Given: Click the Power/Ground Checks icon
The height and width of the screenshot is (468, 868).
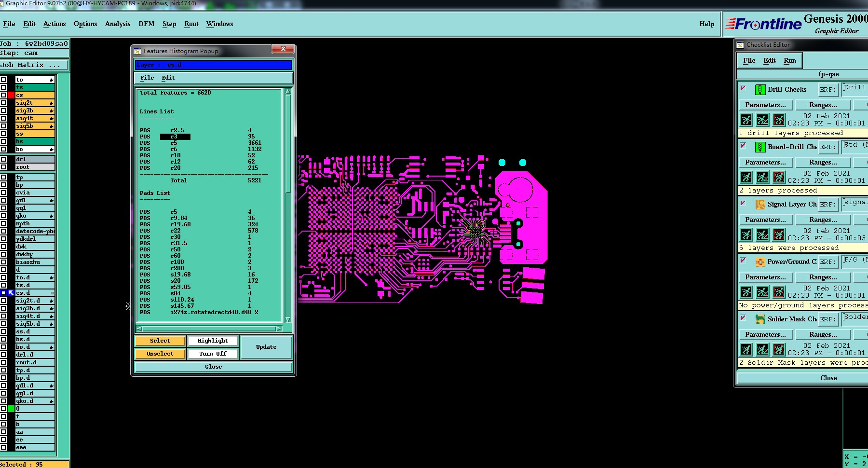Looking at the screenshot, I should (760, 262).
